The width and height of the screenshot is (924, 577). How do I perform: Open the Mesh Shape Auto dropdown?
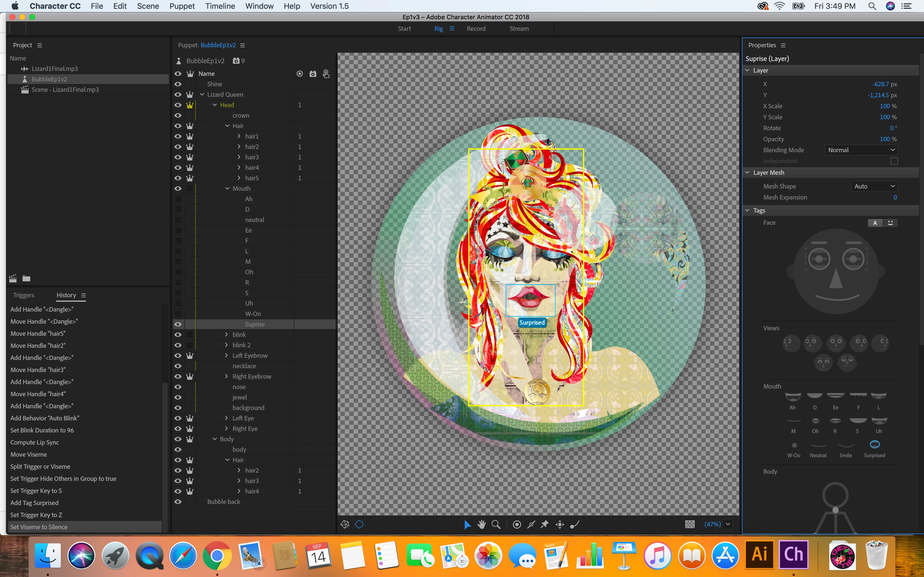(874, 186)
